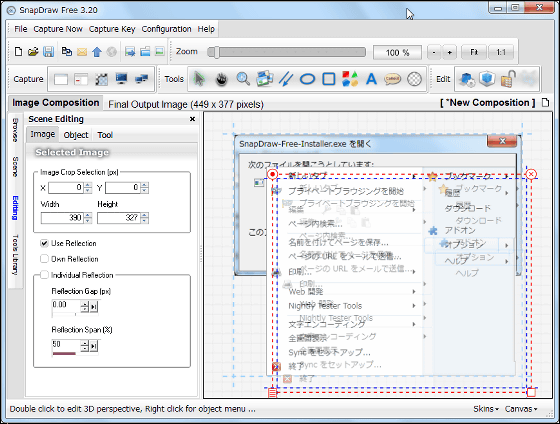
Task: Select the hand pan tool
Action: coord(221,79)
